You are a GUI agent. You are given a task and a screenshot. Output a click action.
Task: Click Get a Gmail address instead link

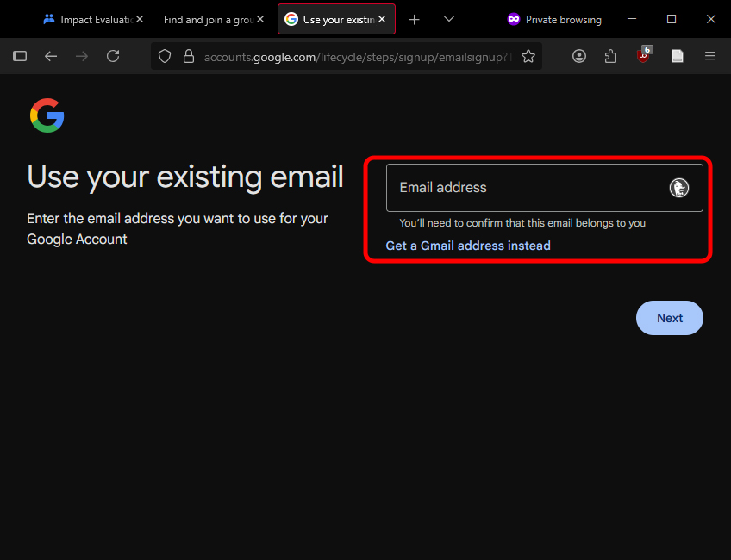click(x=468, y=246)
